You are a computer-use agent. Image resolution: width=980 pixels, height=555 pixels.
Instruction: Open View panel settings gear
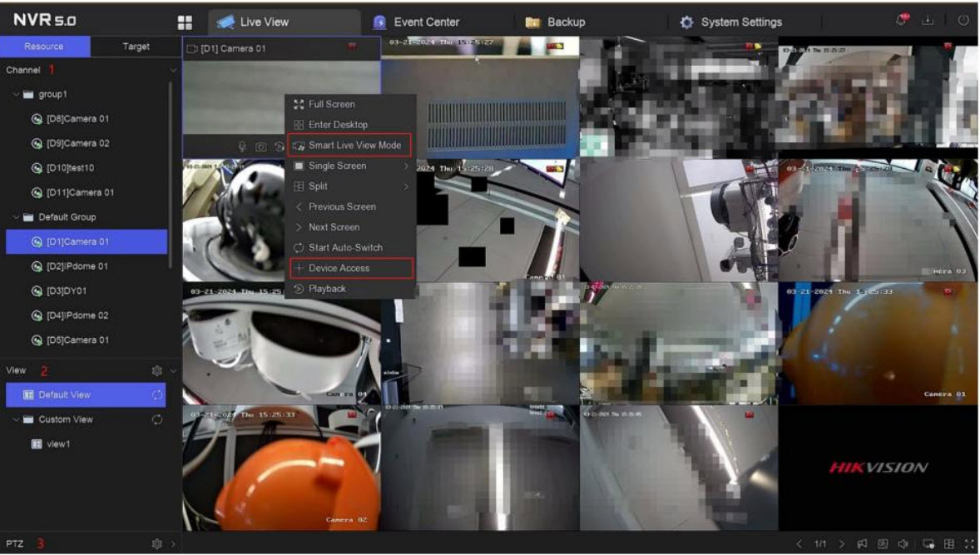[x=156, y=370]
